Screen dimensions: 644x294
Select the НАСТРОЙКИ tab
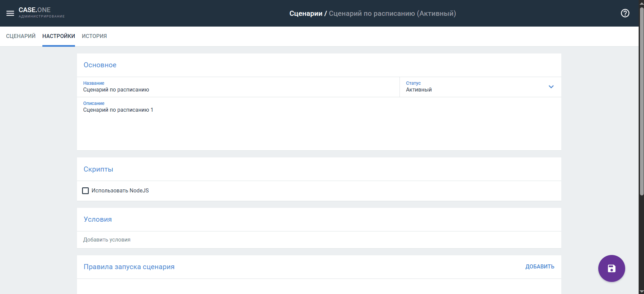click(x=59, y=36)
